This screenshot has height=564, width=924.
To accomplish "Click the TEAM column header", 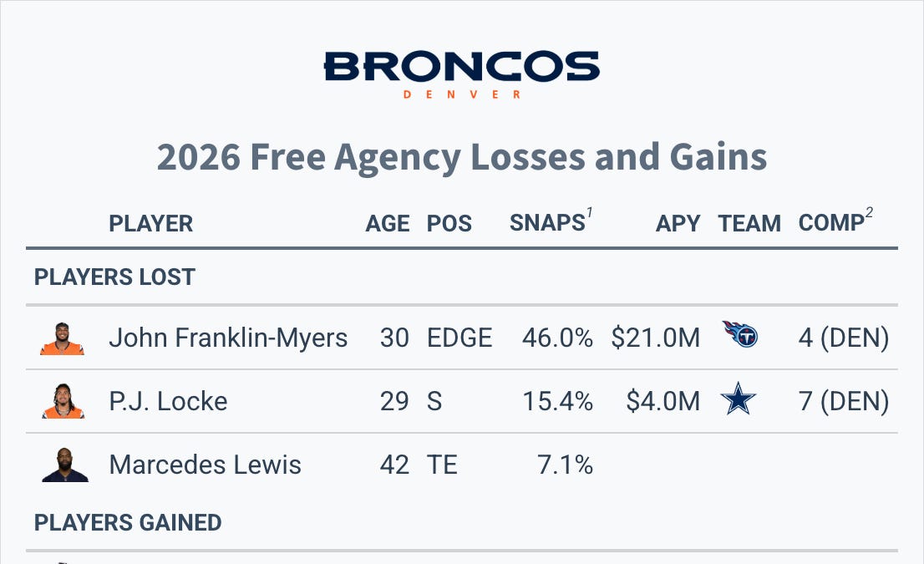I will [749, 223].
